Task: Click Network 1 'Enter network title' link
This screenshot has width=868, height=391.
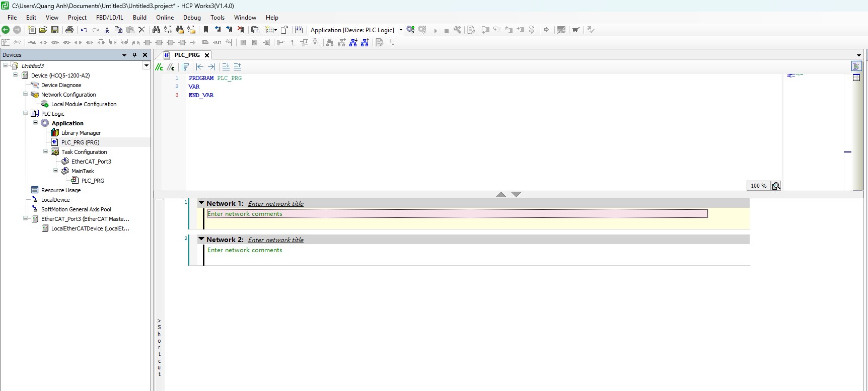Action: 276,204
